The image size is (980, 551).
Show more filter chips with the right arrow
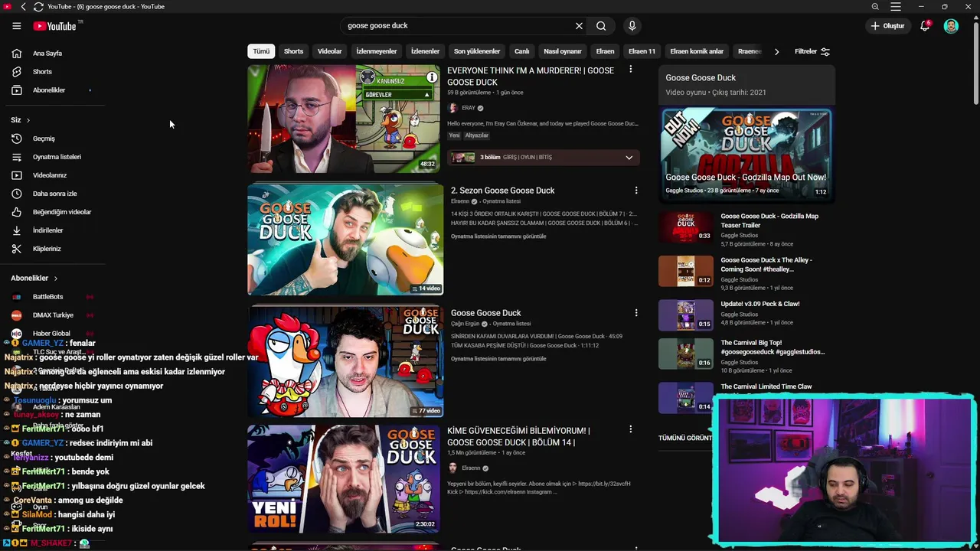[x=776, y=51]
